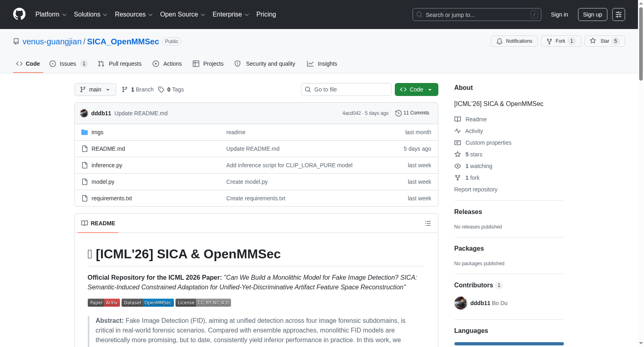
Task: Click the book icon beside Readme
Action: 458,119
